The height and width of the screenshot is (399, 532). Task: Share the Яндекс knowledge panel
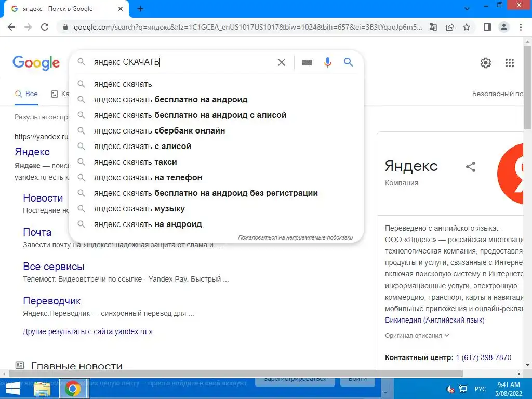(x=471, y=167)
